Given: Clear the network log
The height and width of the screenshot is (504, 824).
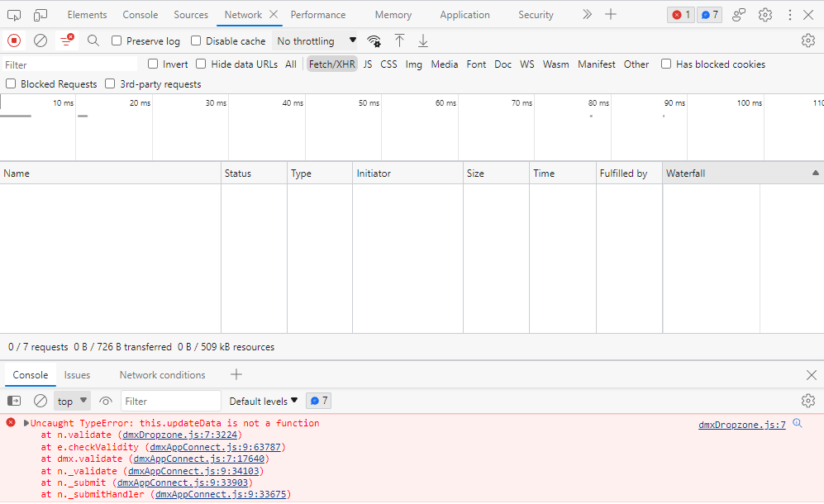Looking at the screenshot, I should [40, 40].
